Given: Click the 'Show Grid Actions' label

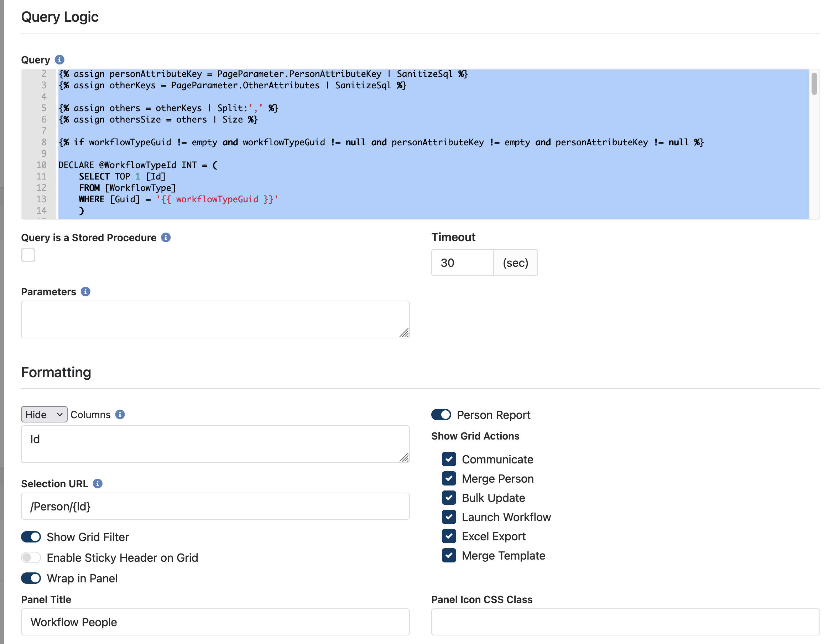Looking at the screenshot, I should [475, 436].
